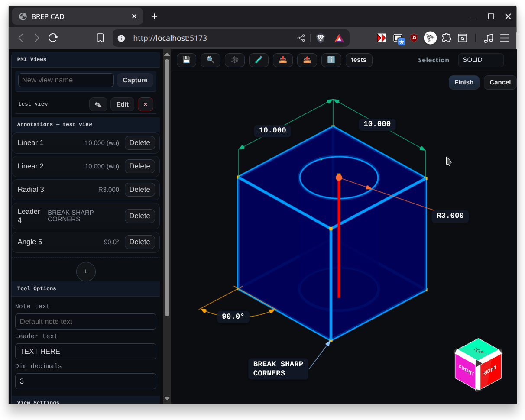Click the RIGHT face of view cube

(x=490, y=371)
